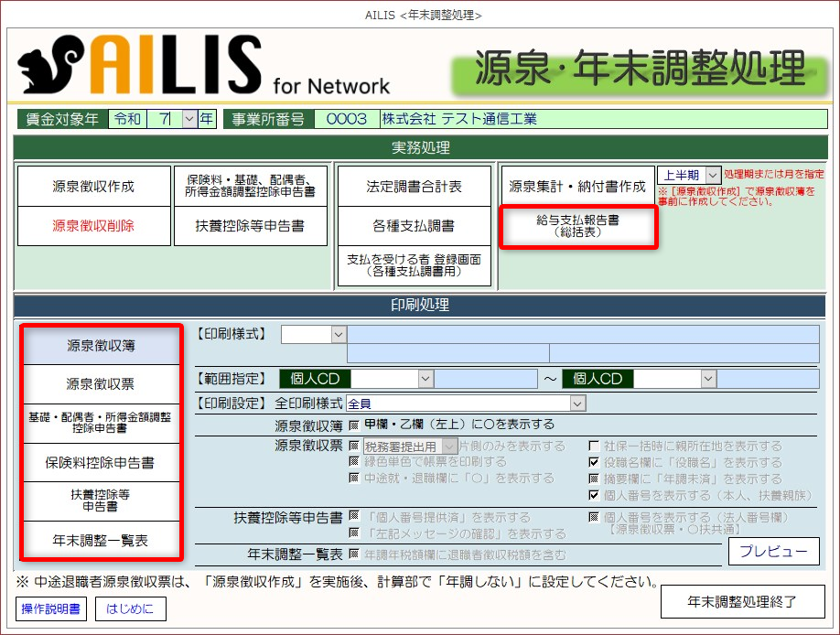Toggle 個人番号を表示する（本人、扶養親族） checkbox
840x635 pixels.
(594, 495)
